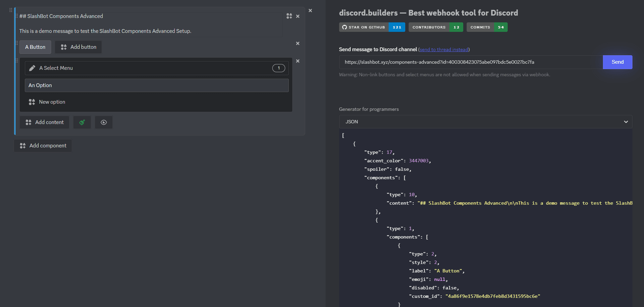
Task: Add a New option to the select menu
Action: (52, 102)
